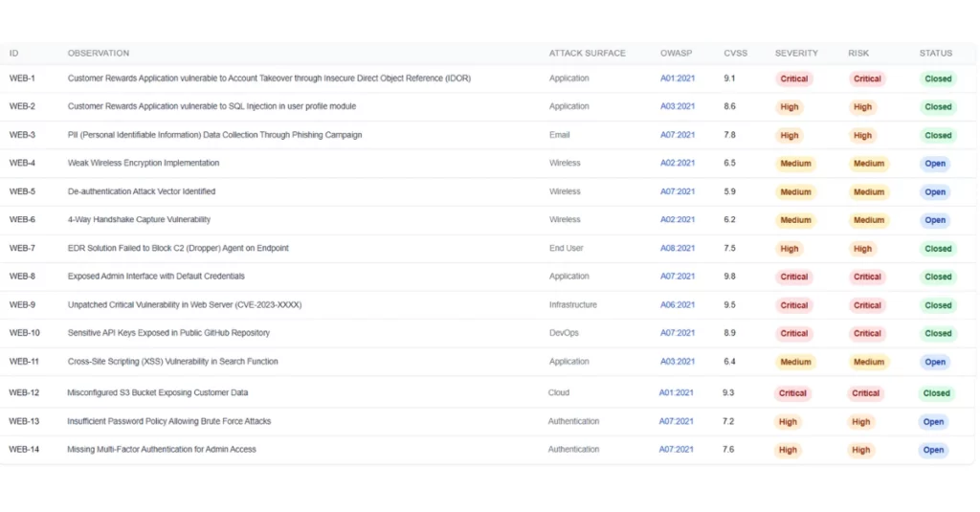The height and width of the screenshot is (512, 980).
Task: Select 'Weak Wireless Encryption Implementation' observation
Action: (x=144, y=163)
